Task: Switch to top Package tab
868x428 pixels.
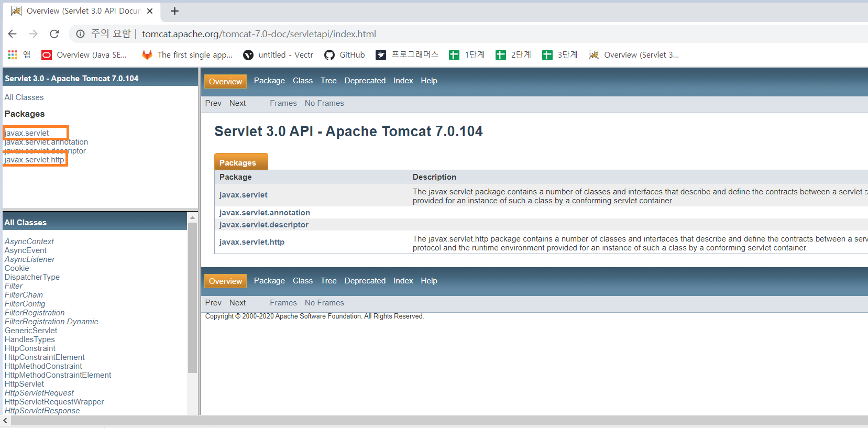Action: (269, 81)
